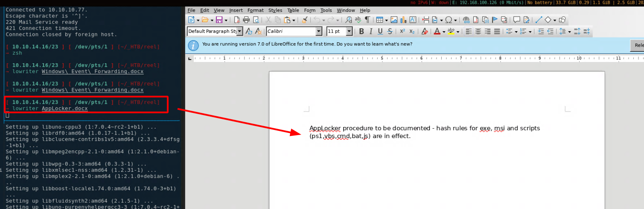Open Paragraph Style dropdown
Screen dimensions: 644x209
point(239,31)
